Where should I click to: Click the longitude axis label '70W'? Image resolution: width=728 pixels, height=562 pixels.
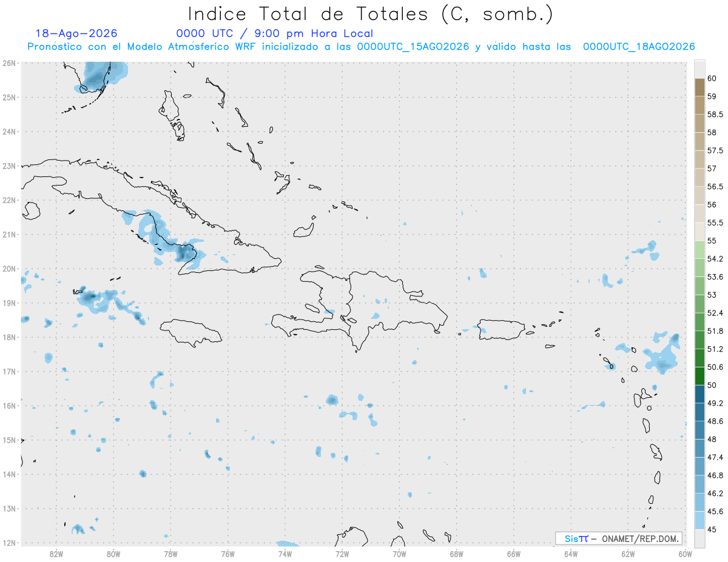399,554
